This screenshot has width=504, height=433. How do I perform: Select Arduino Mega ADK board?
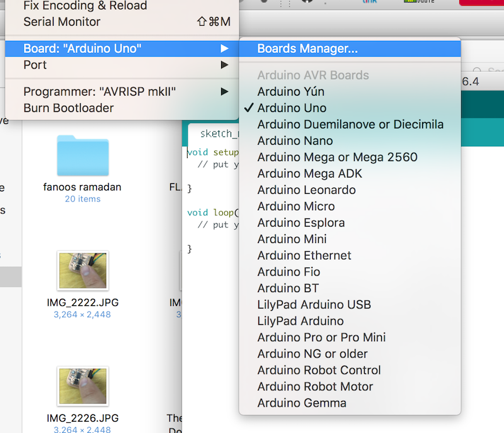(350, 174)
